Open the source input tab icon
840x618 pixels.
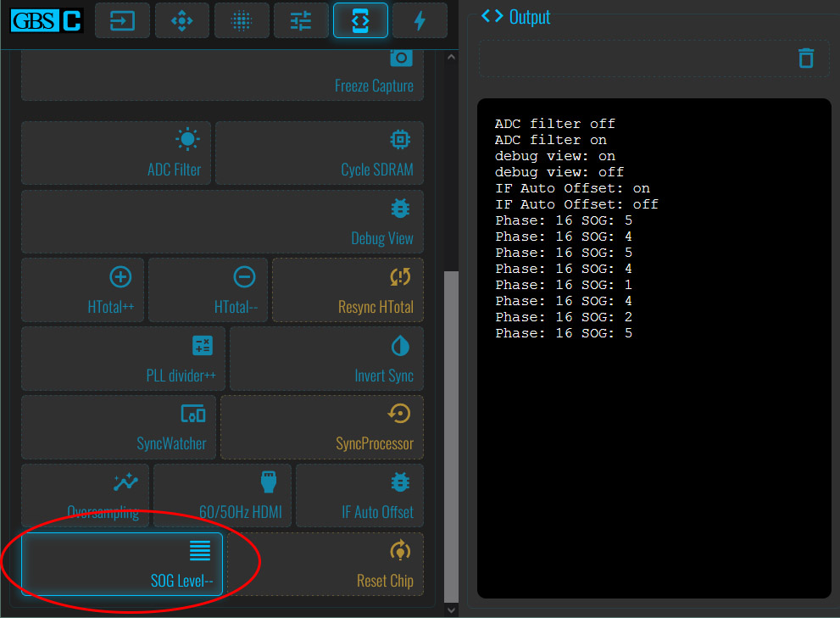coord(122,21)
